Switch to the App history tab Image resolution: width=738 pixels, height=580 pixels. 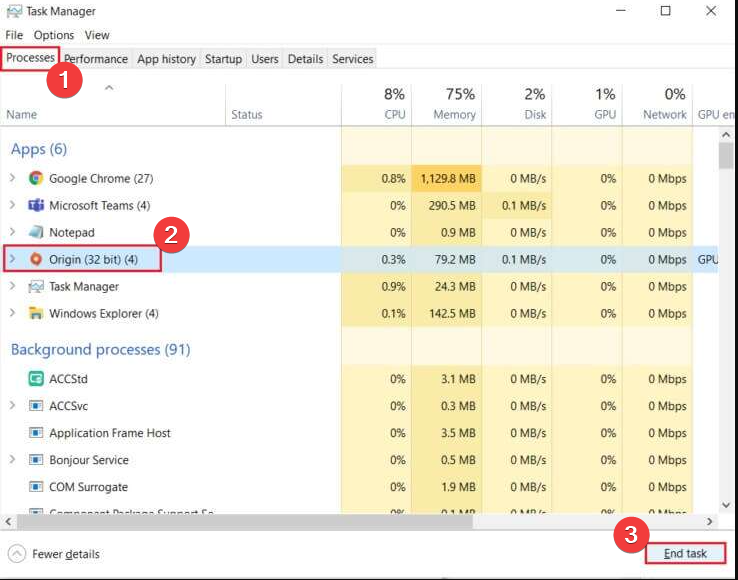[166, 59]
